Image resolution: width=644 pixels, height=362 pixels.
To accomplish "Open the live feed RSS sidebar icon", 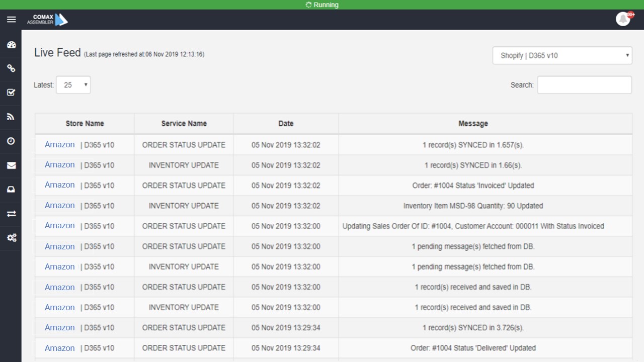I will pos(11,117).
